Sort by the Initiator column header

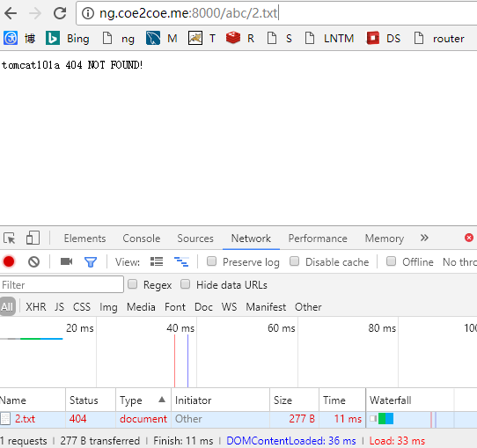pos(220,400)
